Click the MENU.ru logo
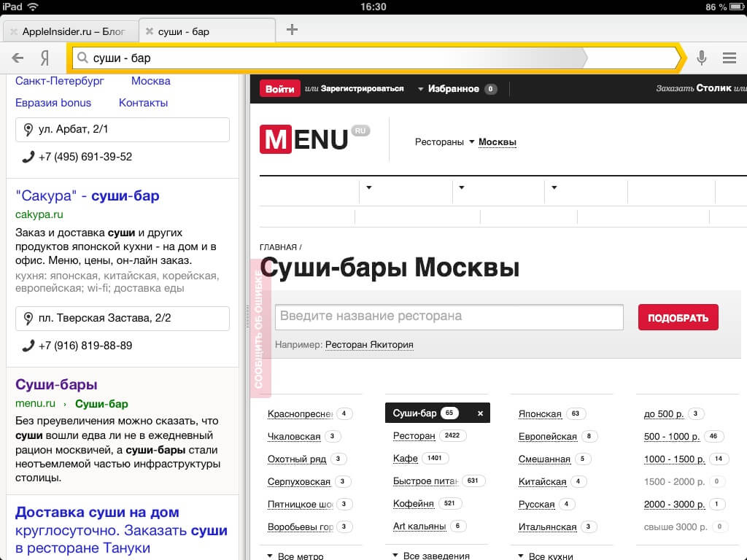The width and height of the screenshot is (747, 560). 314,139
